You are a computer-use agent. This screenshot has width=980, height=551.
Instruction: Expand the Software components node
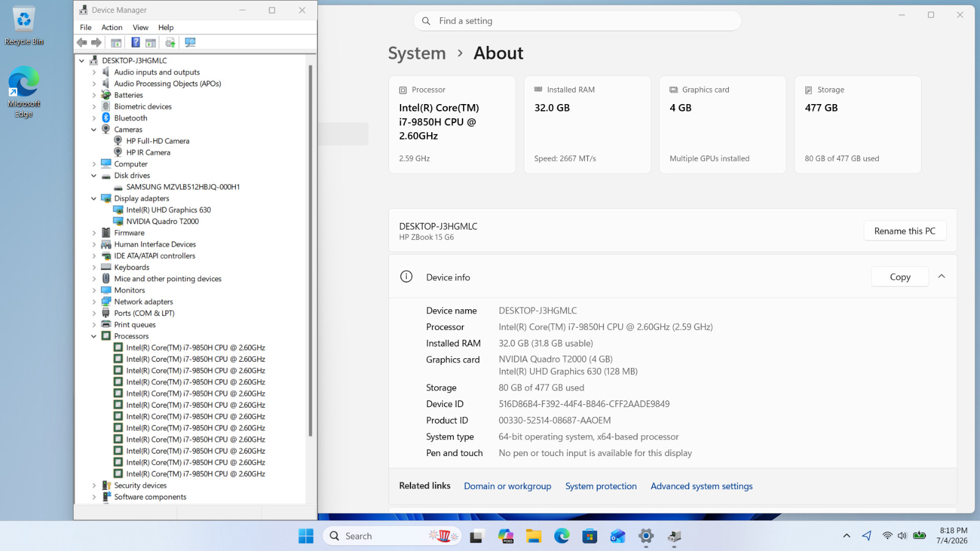coord(94,497)
